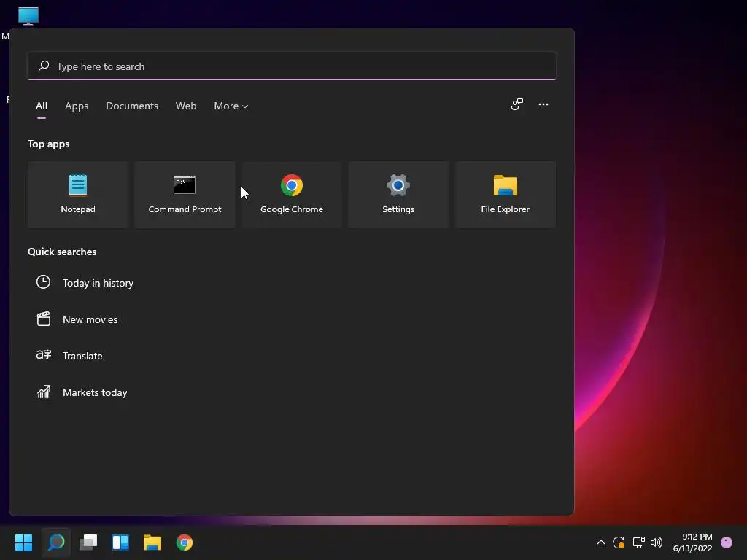Click the clock icon beside Today in history
Image resolution: width=747 pixels, height=560 pixels.
43,282
